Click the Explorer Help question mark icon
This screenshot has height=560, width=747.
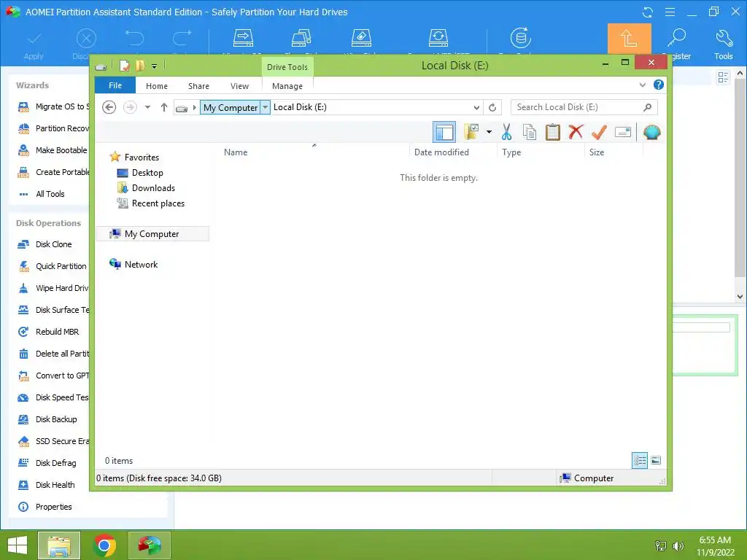tap(659, 85)
